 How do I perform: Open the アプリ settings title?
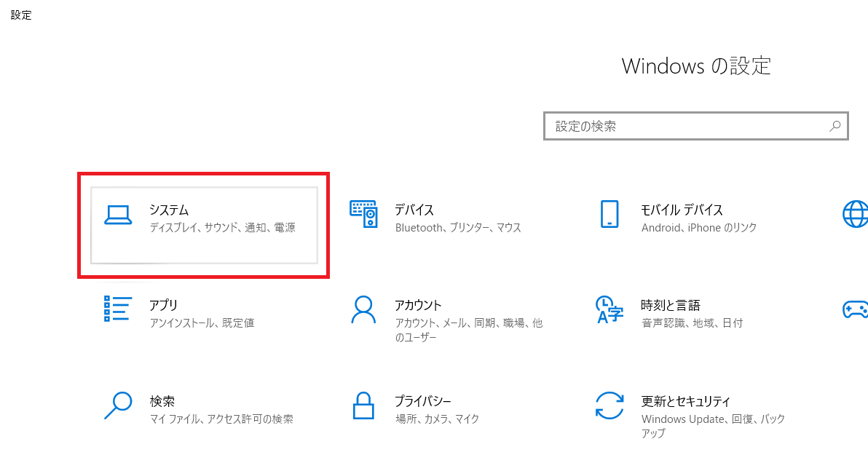[x=164, y=305]
